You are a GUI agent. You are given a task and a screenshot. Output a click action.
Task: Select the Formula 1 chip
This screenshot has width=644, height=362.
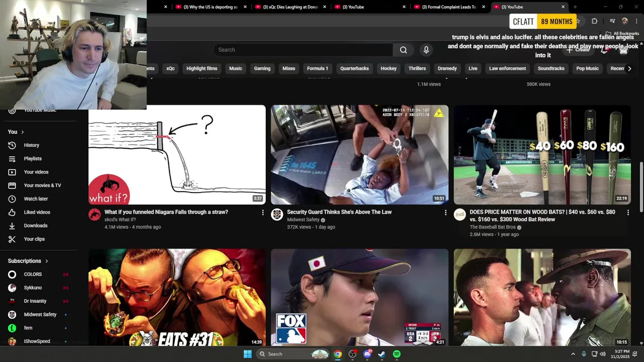tap(317, 68)
